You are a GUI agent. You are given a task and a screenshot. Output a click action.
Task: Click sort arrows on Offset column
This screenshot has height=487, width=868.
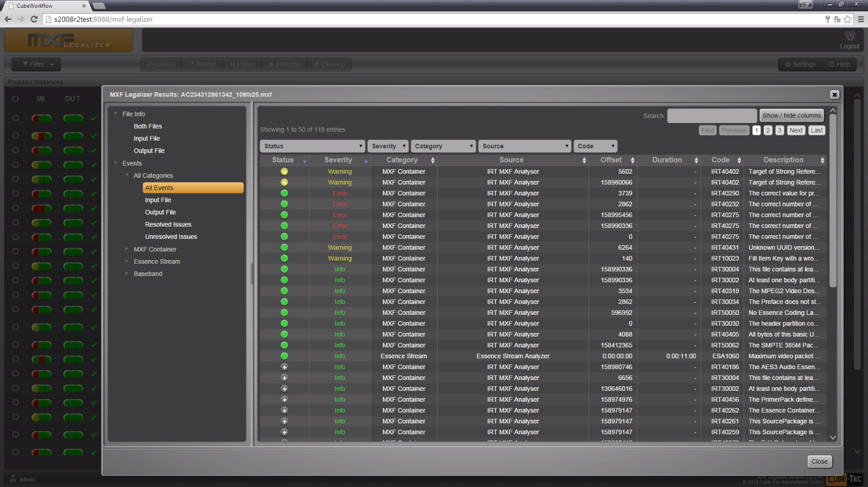632,160
